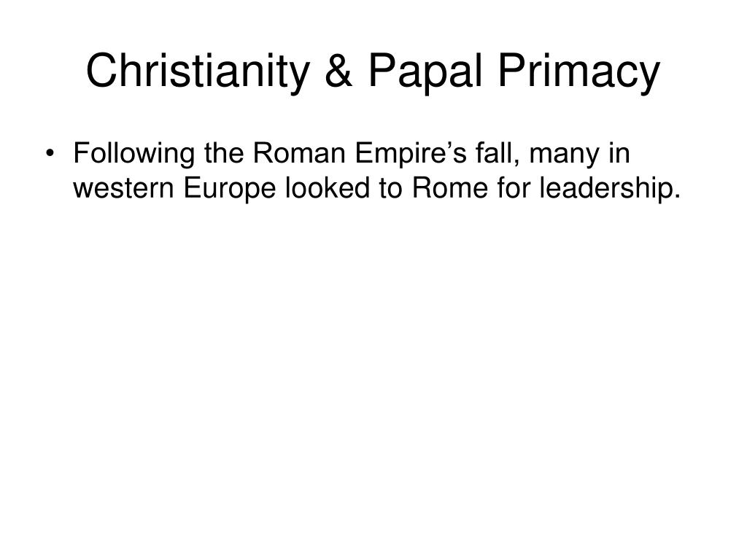Click the word 'to' before 'Rome'
Image resolution: width=747 pixels, height=560 pixels.
coord(391,187)
